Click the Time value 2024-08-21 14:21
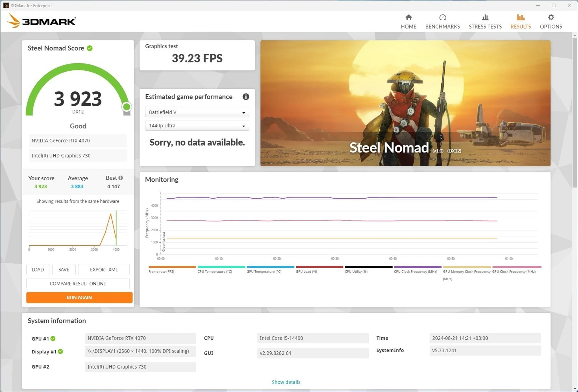The image size is (578, 392). 485,338
